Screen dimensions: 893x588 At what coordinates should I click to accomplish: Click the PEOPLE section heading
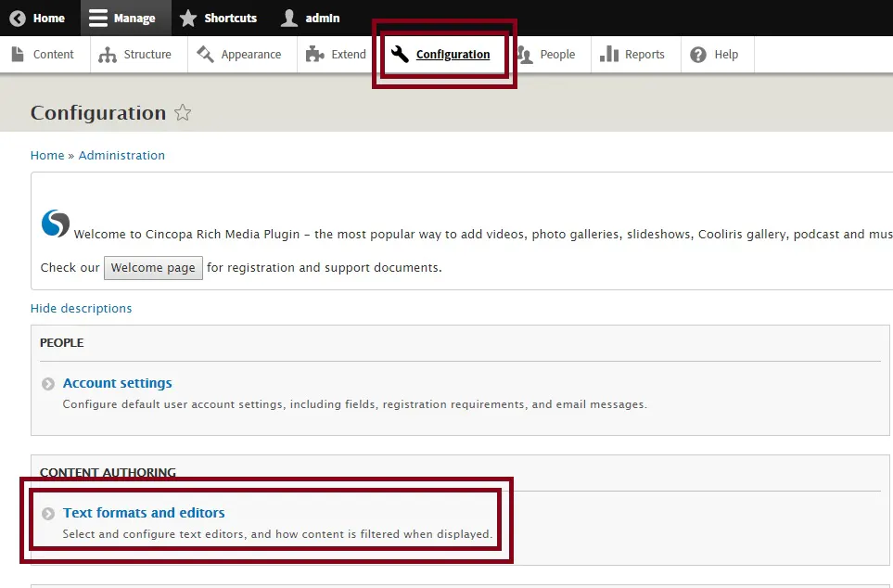[x=61, y=342]
